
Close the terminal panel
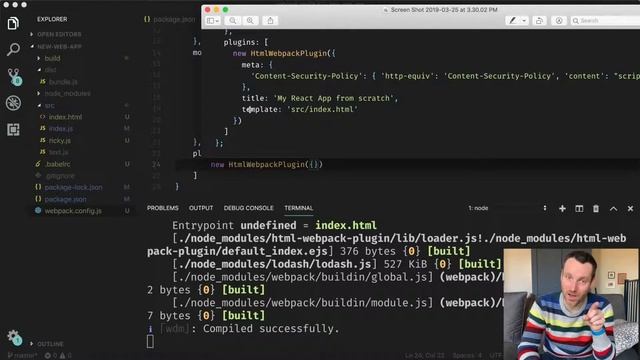tap(630, 209)
